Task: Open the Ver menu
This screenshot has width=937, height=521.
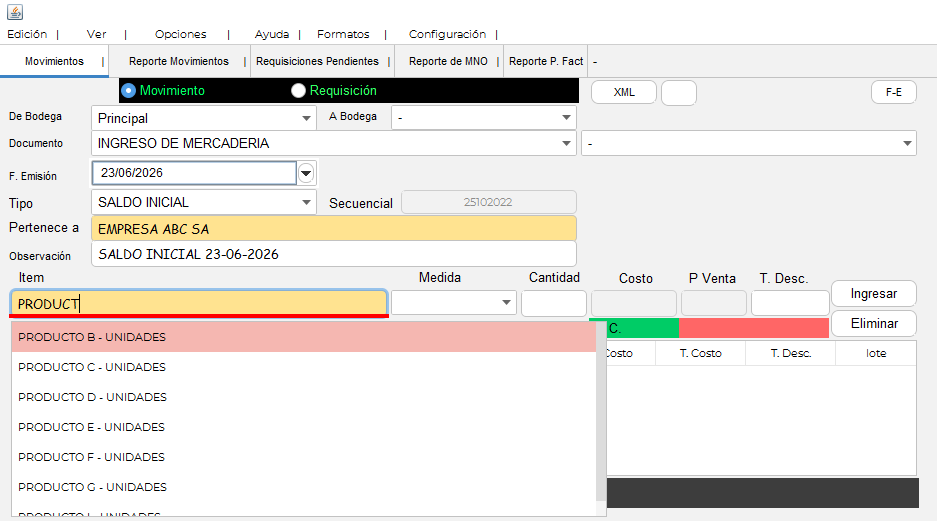Action: point(96,34)
